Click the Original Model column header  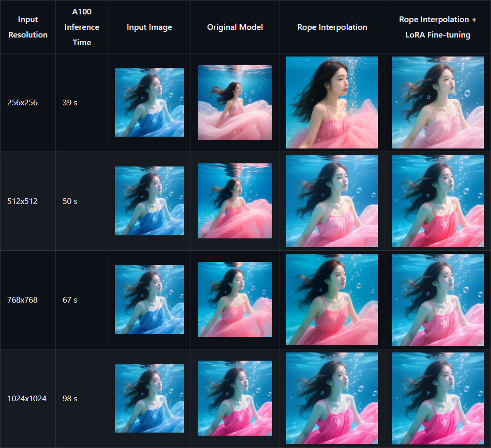(235, 27)
